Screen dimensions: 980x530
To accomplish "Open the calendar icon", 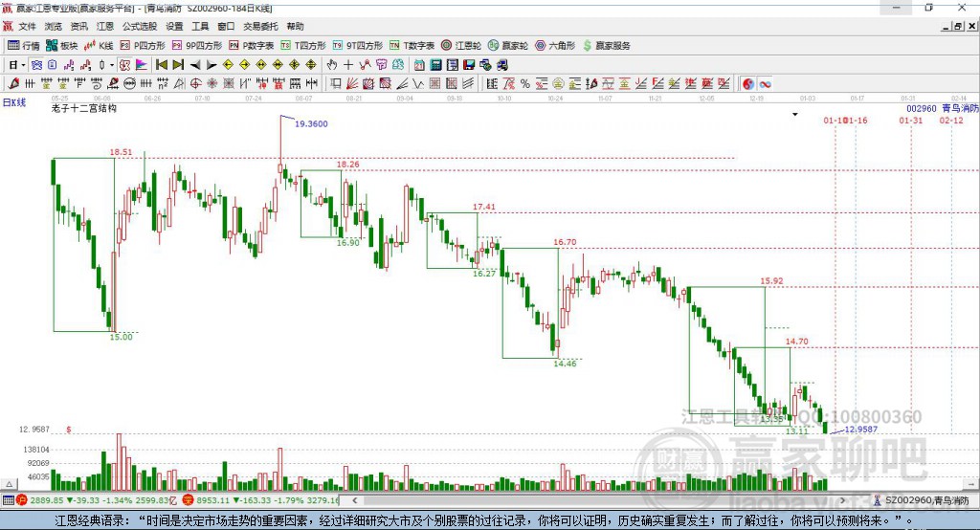I will click(419, 65).
